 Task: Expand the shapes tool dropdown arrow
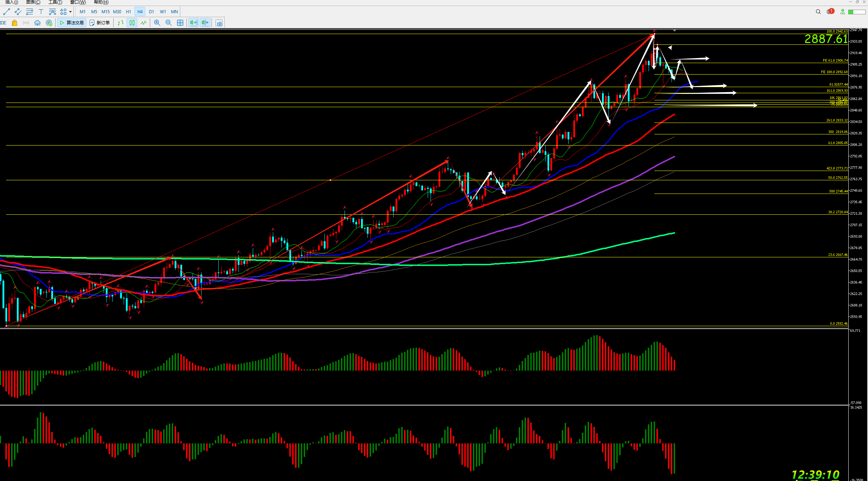coord(71,12)
